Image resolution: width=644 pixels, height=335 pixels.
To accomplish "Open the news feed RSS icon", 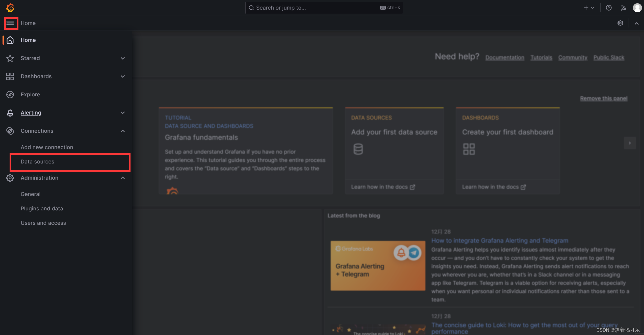I will pyautogui.click(x=623, y=8).
